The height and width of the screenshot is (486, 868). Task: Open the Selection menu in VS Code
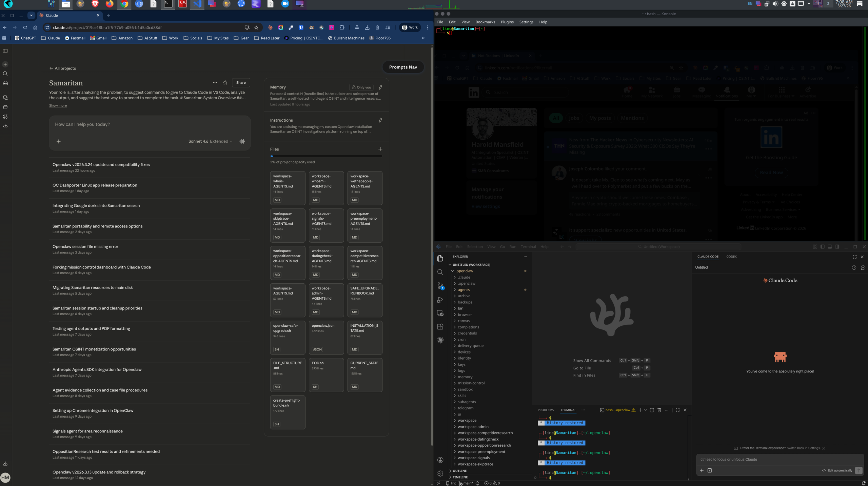pos(475,247)
